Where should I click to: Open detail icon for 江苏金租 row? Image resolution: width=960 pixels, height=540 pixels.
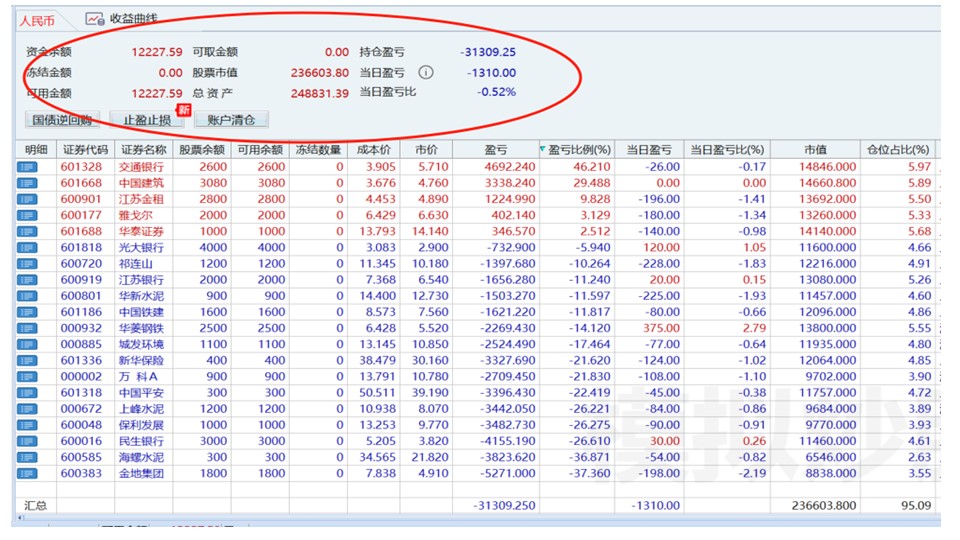27,199
